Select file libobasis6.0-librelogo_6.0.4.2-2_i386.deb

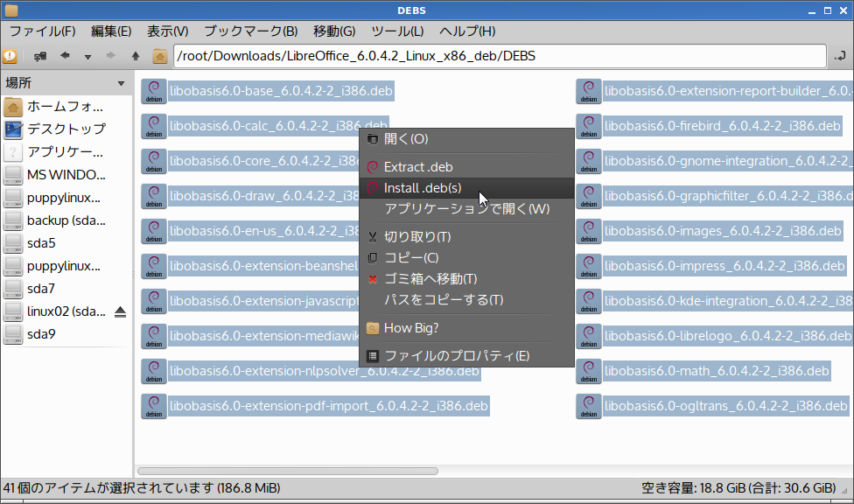pos(728,336)
